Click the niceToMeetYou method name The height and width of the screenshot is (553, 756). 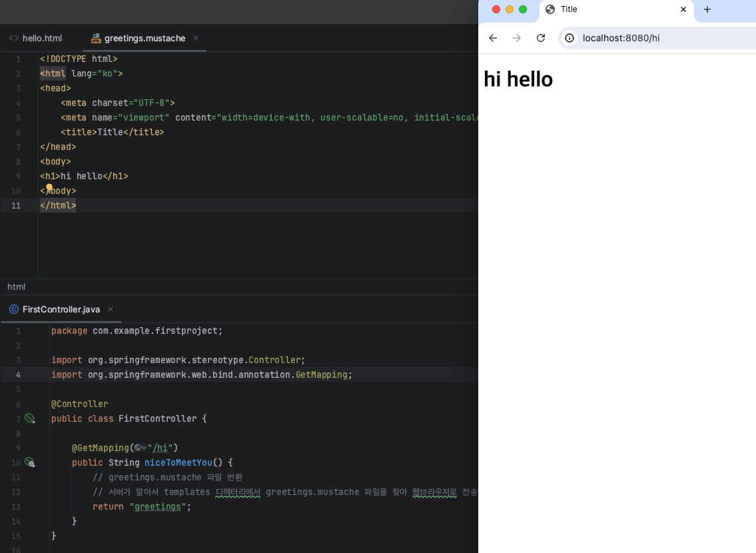[179, 462]
